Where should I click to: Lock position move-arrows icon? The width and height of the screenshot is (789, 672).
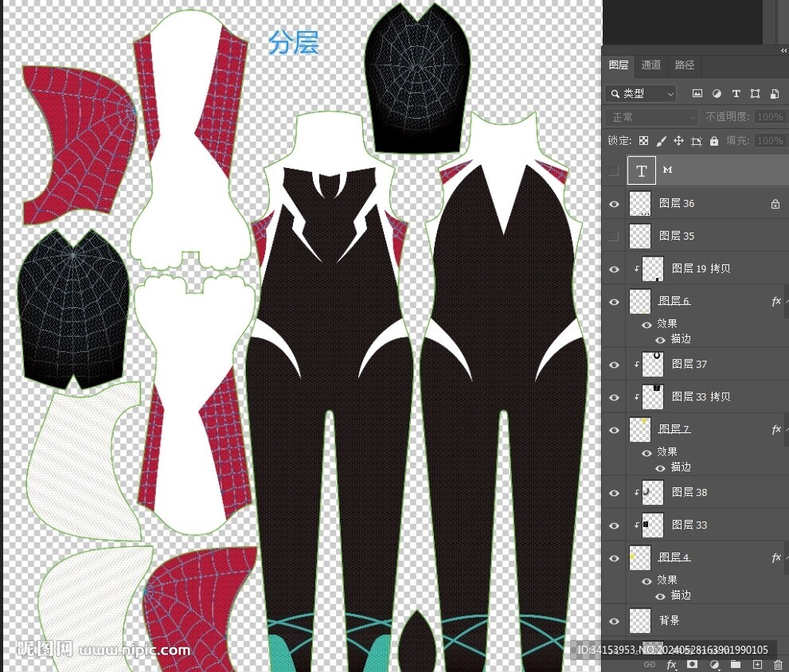coord(679,141)
